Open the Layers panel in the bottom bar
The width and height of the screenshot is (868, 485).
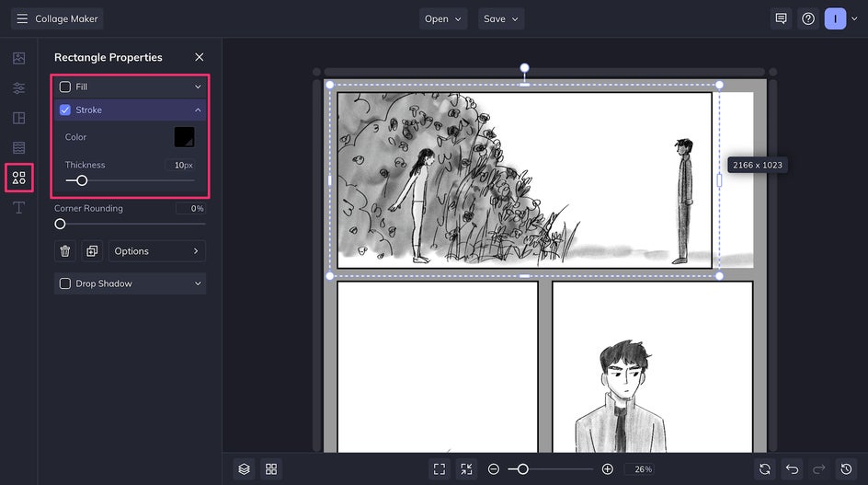(245, 469)
